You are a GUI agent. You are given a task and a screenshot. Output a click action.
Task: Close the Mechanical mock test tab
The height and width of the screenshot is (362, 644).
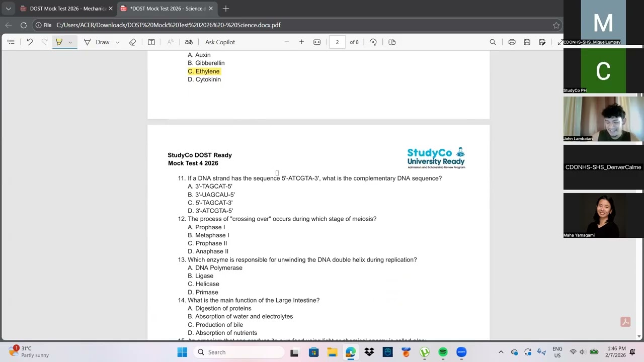(111, 9)
